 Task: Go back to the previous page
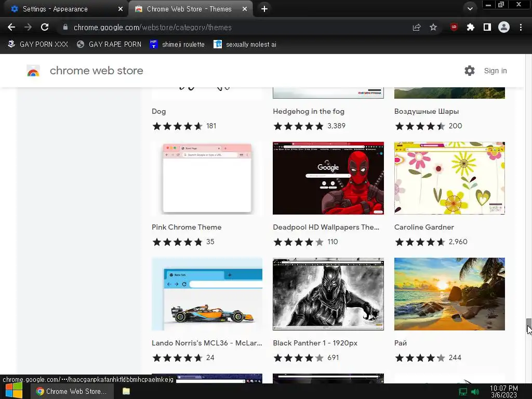coord(11,27)
